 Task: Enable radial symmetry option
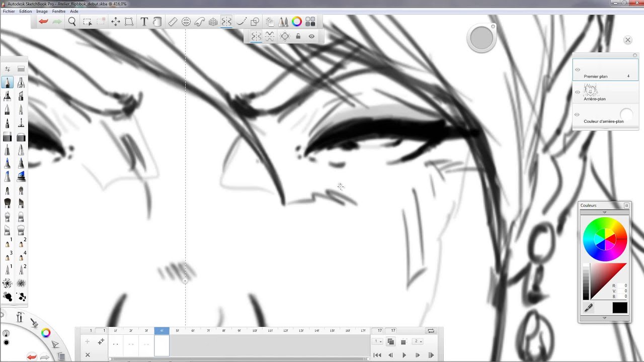(285, 36)
